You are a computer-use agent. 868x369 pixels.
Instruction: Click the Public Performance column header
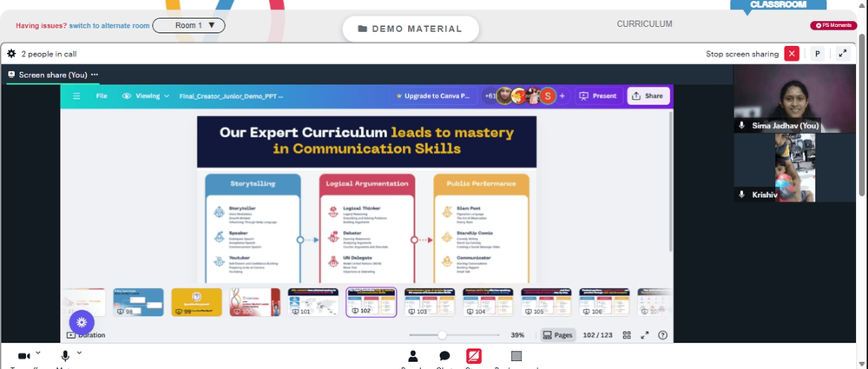pos(481,183)
